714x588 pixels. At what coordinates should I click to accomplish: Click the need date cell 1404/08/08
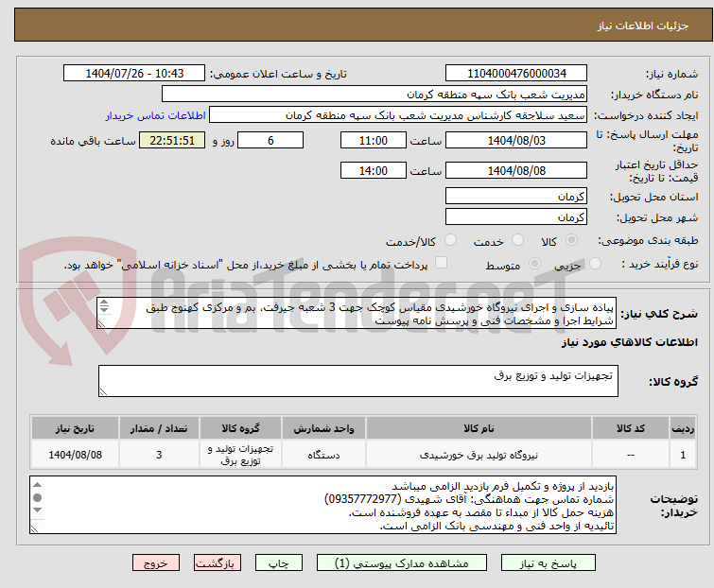[75, 454]
